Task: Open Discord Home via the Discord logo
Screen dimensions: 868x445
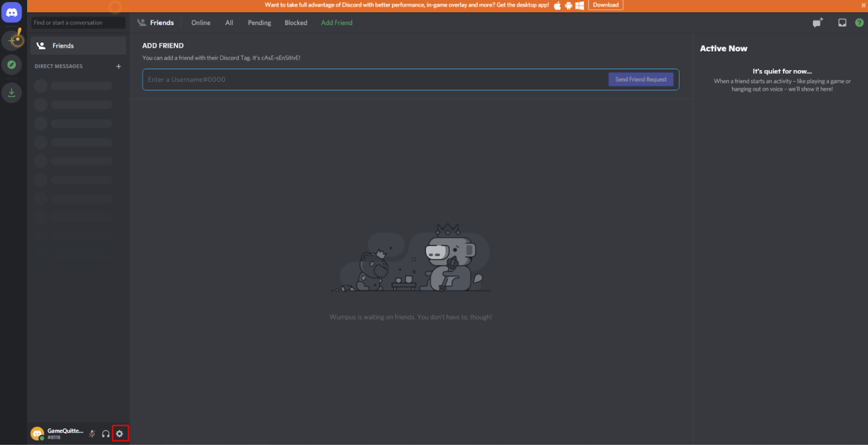Action: [12, 12]
